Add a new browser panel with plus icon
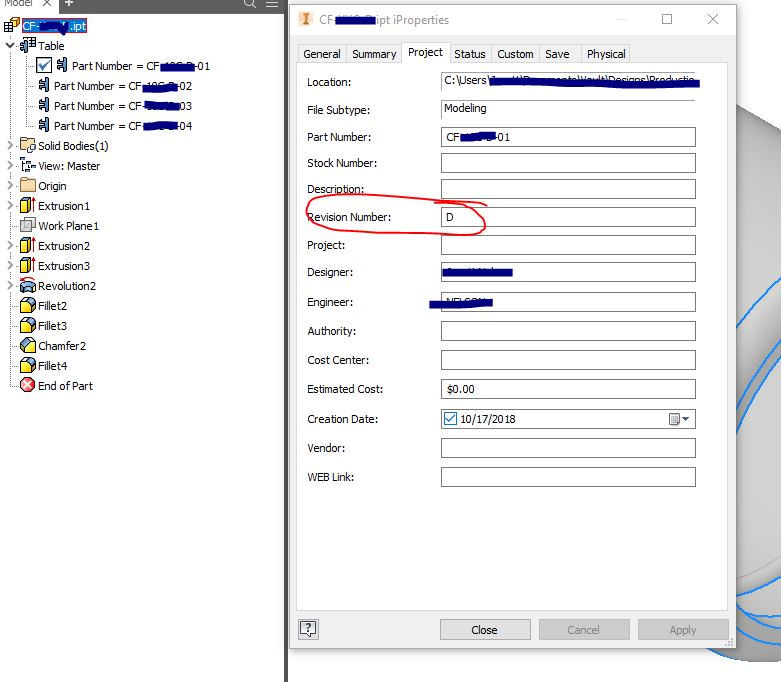Screen dimensions: 781x682 [x=69, y=3]
